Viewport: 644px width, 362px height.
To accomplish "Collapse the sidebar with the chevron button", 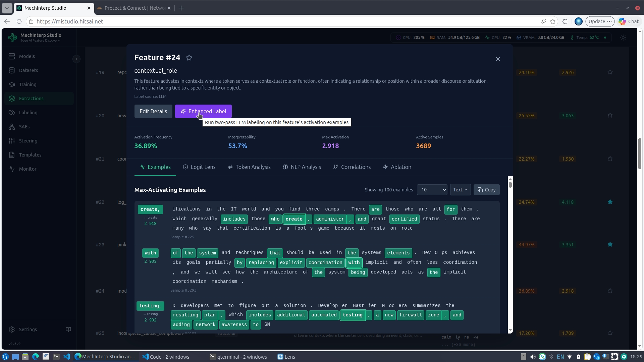I will click(x=76, y=59).
